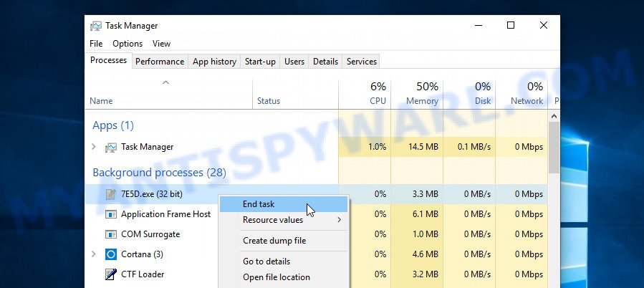The image size is (644, 288).
Task: Click the Background processes (28) heading
Action: [159, 173]
